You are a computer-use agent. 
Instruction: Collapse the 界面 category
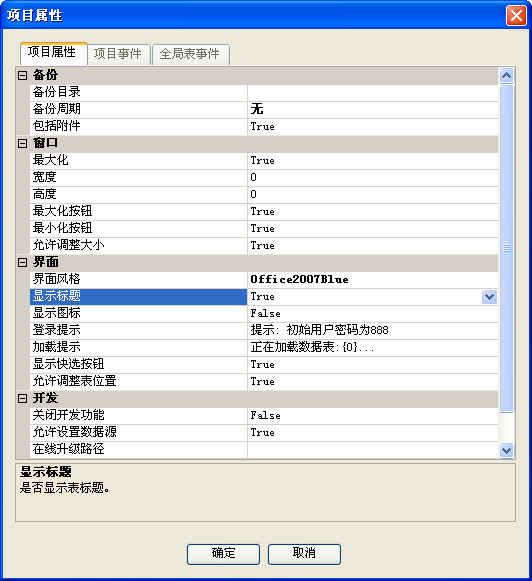pos(23,262)
